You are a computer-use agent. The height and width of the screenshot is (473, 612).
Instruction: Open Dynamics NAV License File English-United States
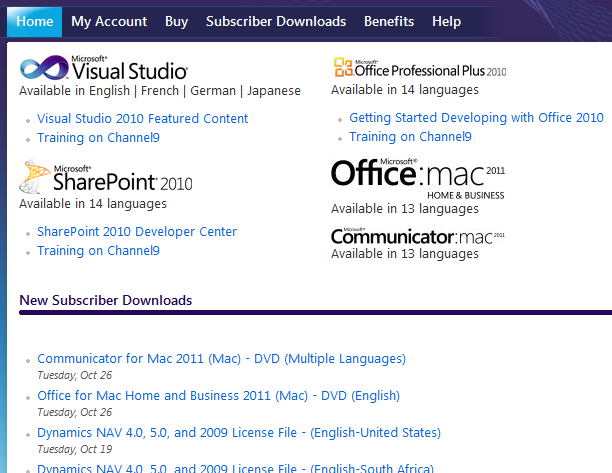239,433
